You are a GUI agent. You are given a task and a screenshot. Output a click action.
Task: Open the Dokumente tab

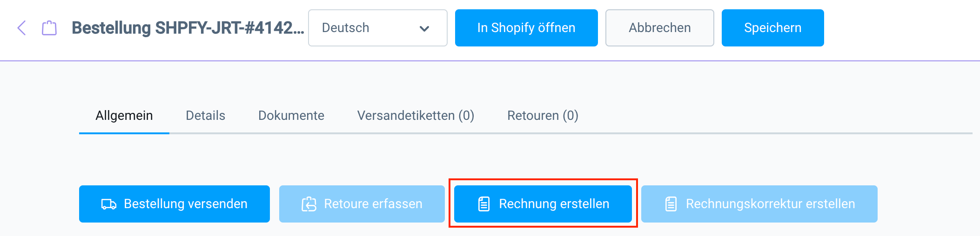tap(291, 116)
